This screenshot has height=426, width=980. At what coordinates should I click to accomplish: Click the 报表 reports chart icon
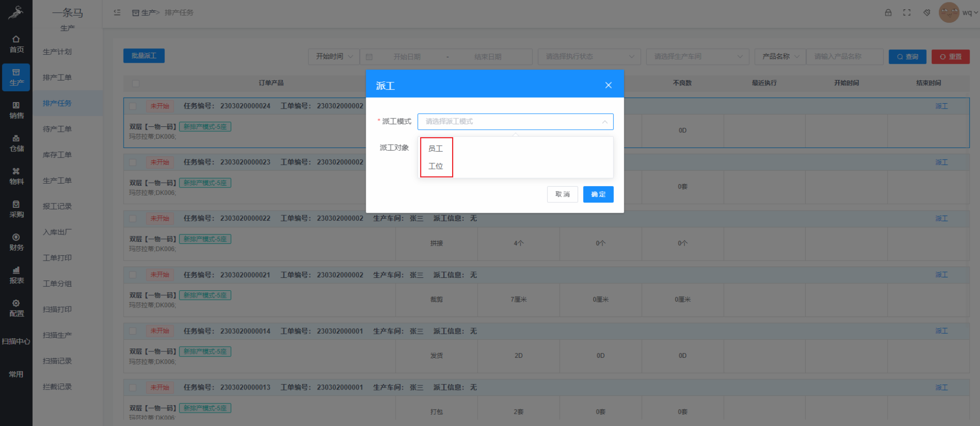[16, 271]
